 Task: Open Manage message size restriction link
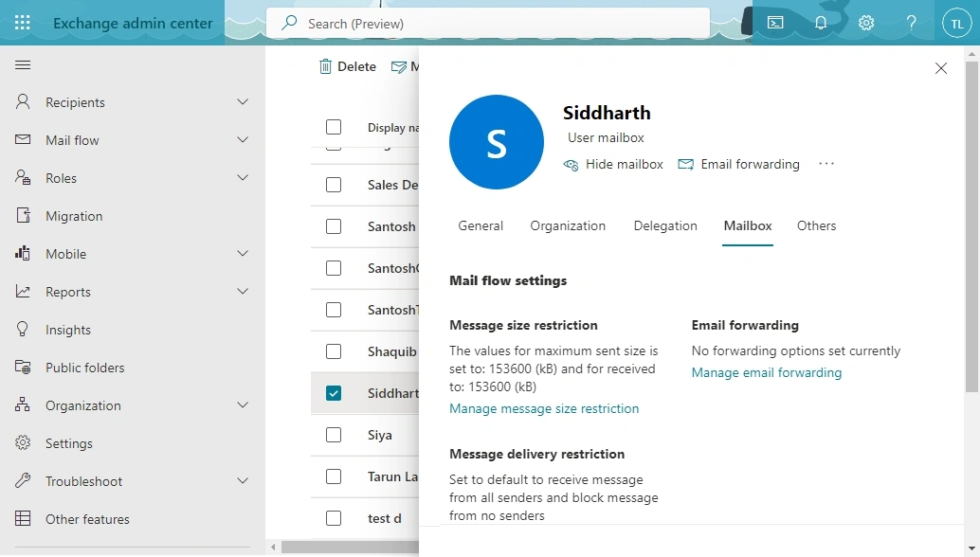(x=544, y=408)
